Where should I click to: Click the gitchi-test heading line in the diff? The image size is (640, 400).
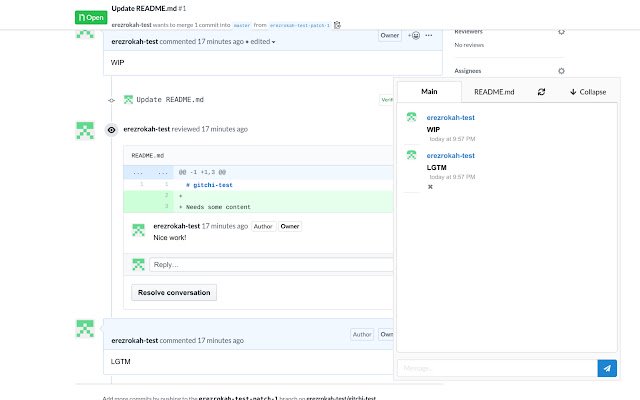[x=209, y=185]
